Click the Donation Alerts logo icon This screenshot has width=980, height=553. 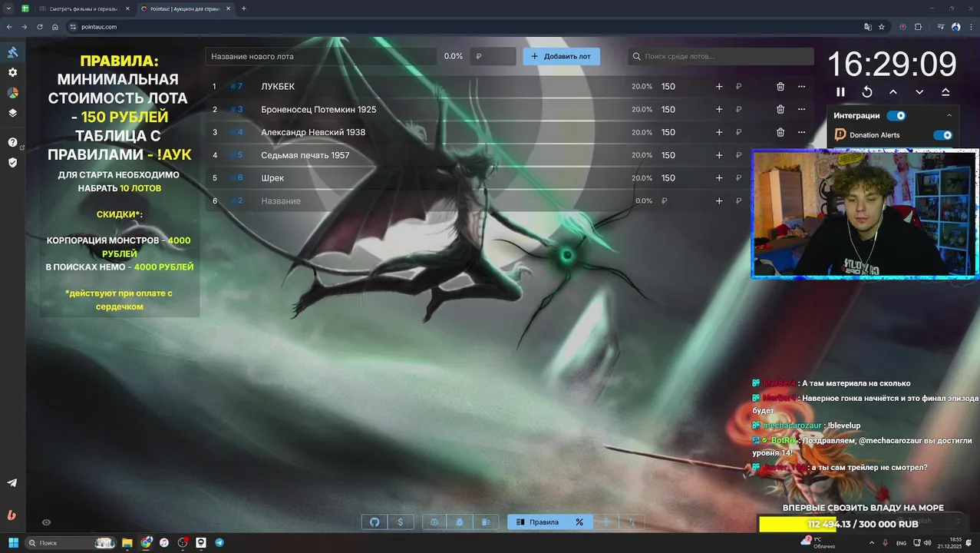[x=840, y=135]
